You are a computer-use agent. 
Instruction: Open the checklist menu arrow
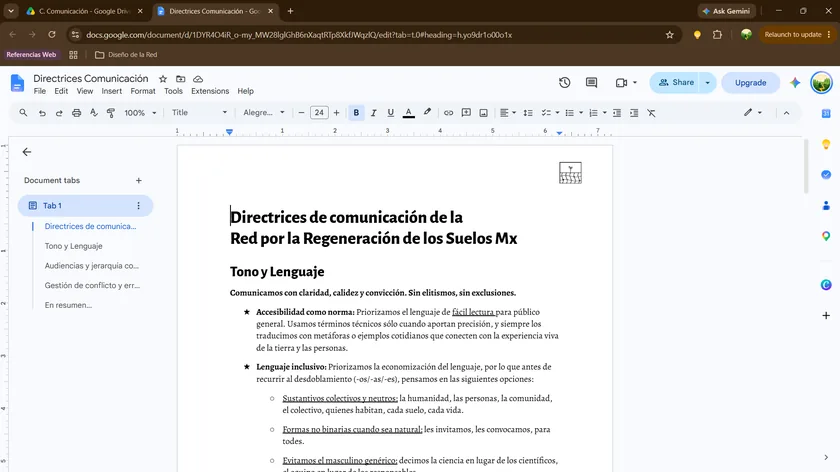pos(557,113)
